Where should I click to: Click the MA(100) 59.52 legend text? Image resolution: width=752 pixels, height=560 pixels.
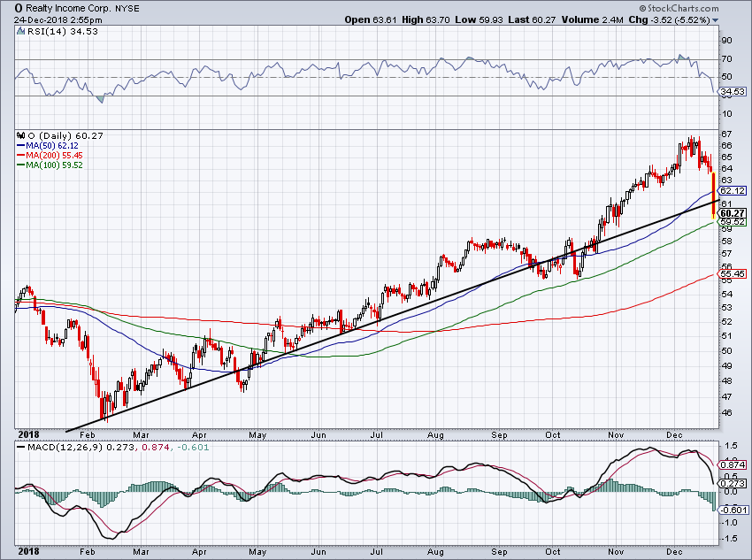click(54, 165)
